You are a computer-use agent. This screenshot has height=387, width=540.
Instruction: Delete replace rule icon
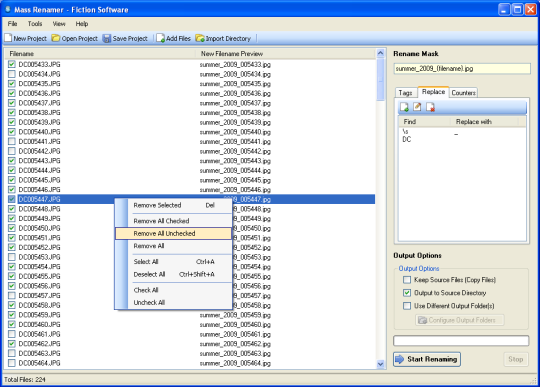[430, 107]
